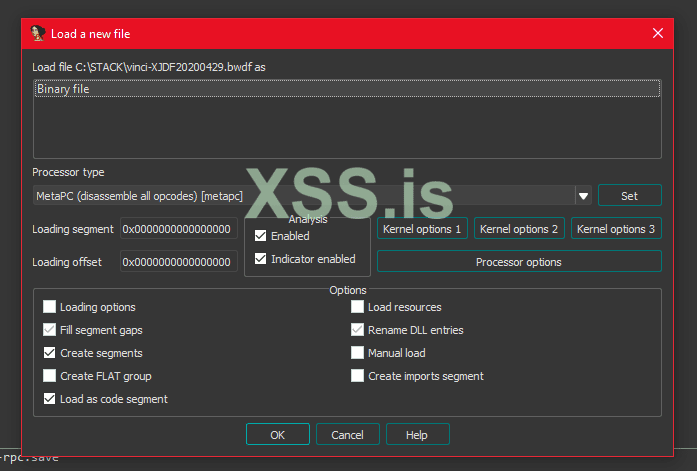The width and height of the screenshot is (697, 471).
Task: Confirm with the OK button
Action: (278, 434)
